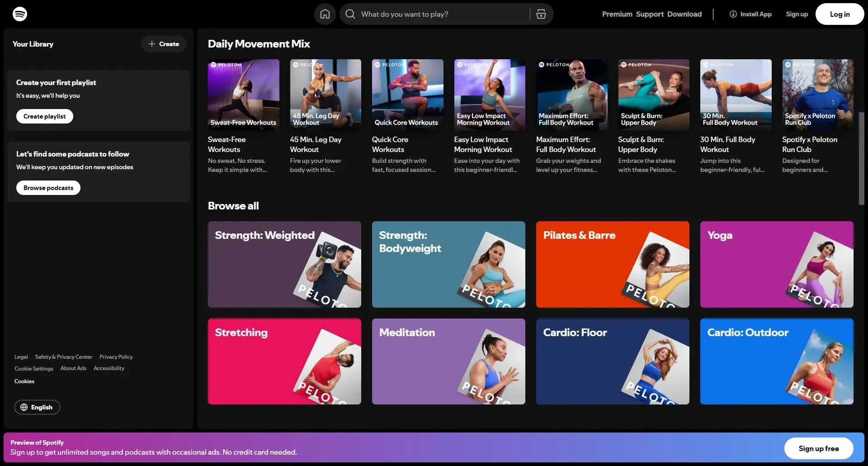This screenshot has width=868, height=466.
Task: Click the Create playlist button
Action: tap(45, 116)
